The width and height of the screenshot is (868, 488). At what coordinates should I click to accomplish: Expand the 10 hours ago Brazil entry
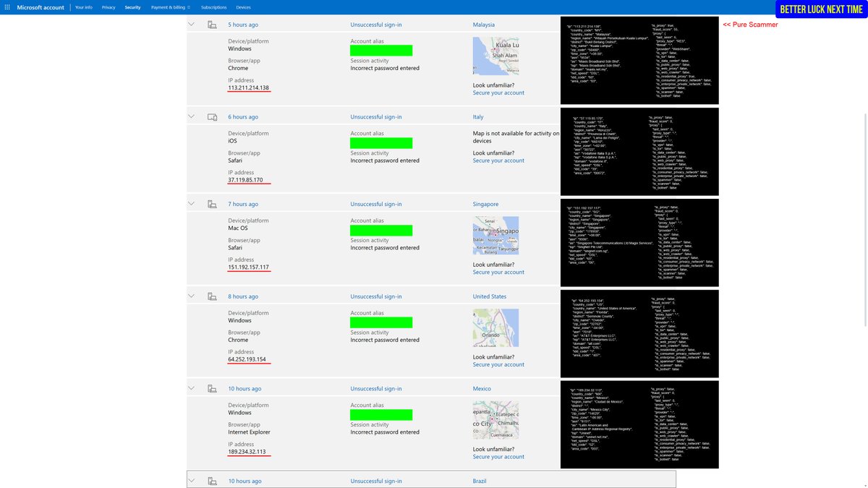[x=192, y=481]
